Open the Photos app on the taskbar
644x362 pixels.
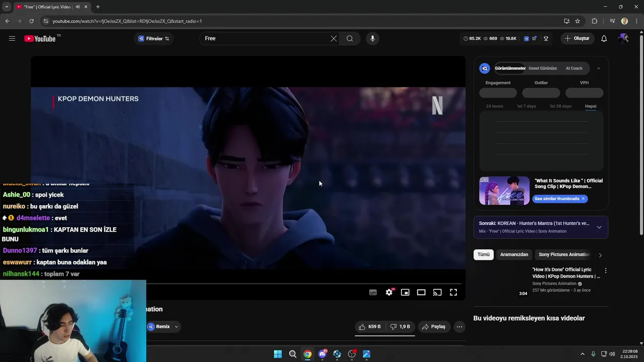(367, 354)
